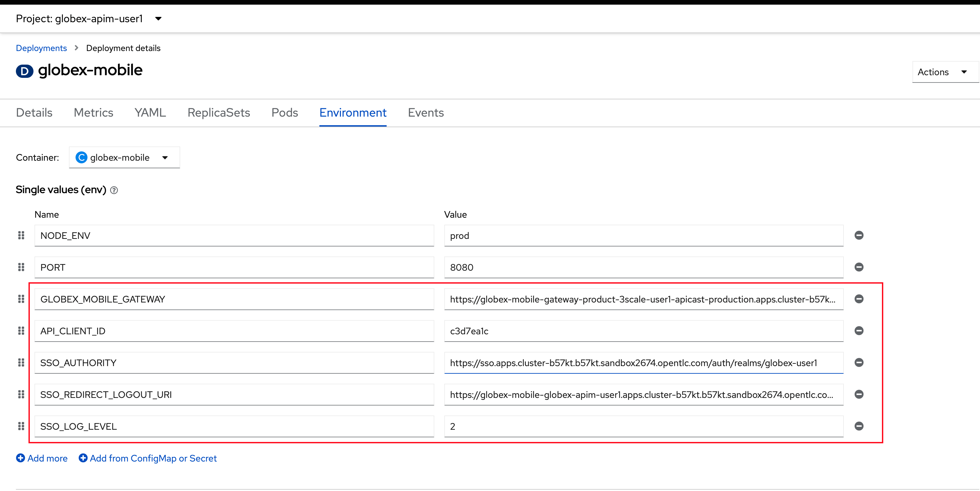Remove the API_CLIENT_ID variable row
The width and height of the screenshot is (980, 491).
click(x=859, y=331)
